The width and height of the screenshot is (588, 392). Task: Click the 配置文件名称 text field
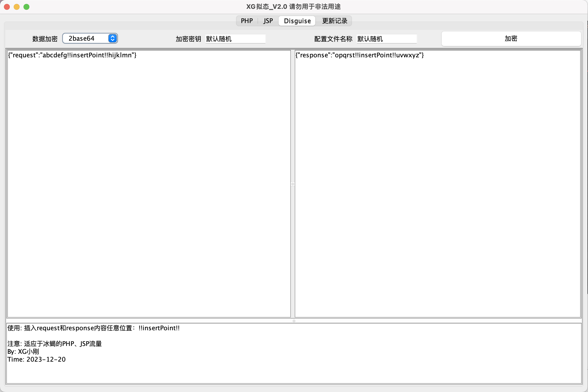pyautogui.click(x=386, y=39)
